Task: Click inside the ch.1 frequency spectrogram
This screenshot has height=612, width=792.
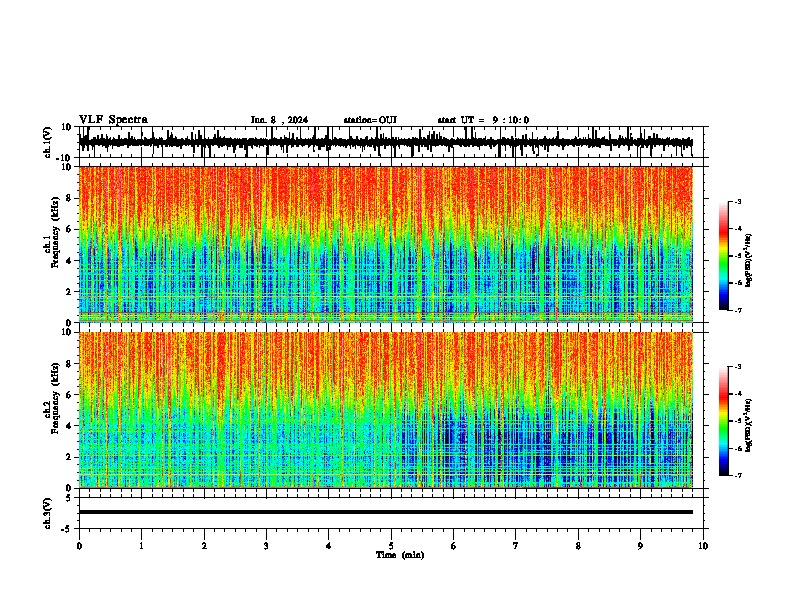Action: coord(386,244)
